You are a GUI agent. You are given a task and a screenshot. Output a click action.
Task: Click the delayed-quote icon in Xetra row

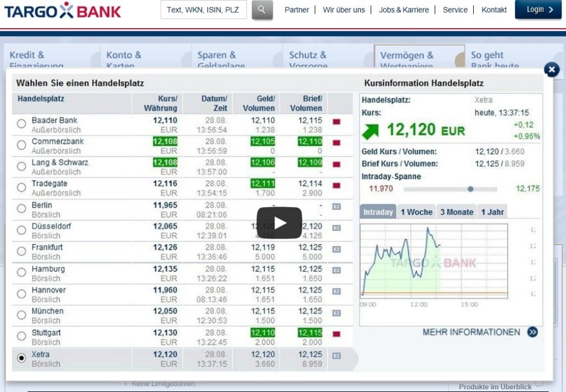[x=337, y=356]
